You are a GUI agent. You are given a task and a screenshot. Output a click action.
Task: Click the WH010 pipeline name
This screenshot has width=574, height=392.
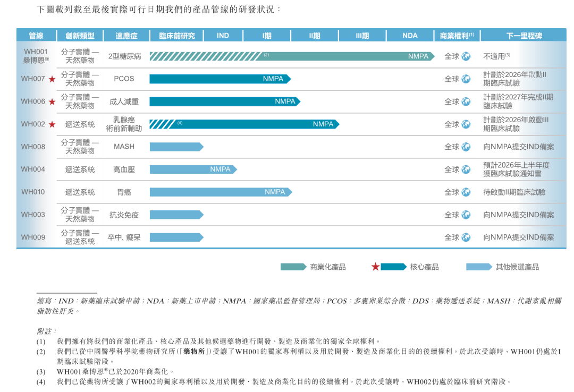click(x=33, y=192)
